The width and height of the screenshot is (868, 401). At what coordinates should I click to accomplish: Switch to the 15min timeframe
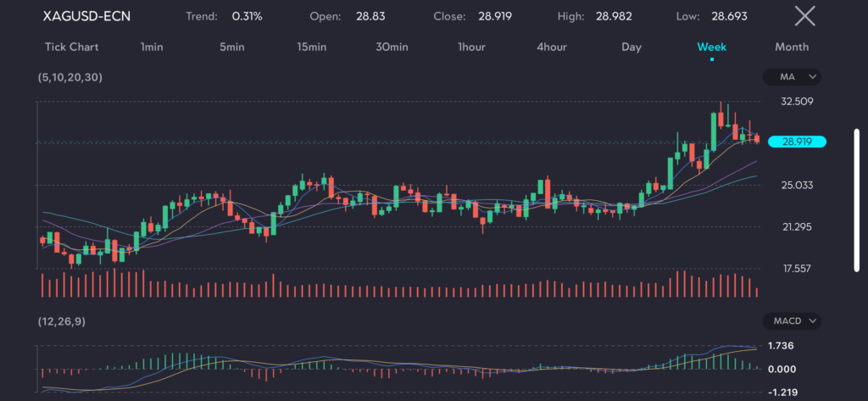tap(311, 47)
